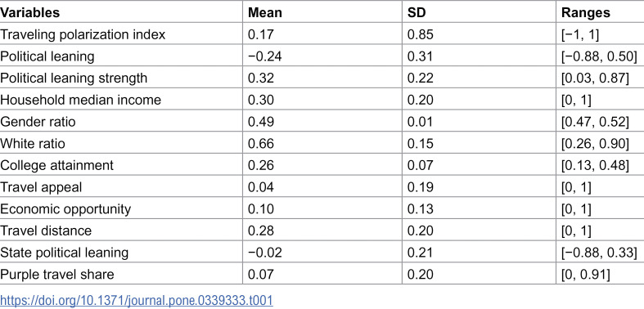Select the Mean column header

click(x=265, y=13)
